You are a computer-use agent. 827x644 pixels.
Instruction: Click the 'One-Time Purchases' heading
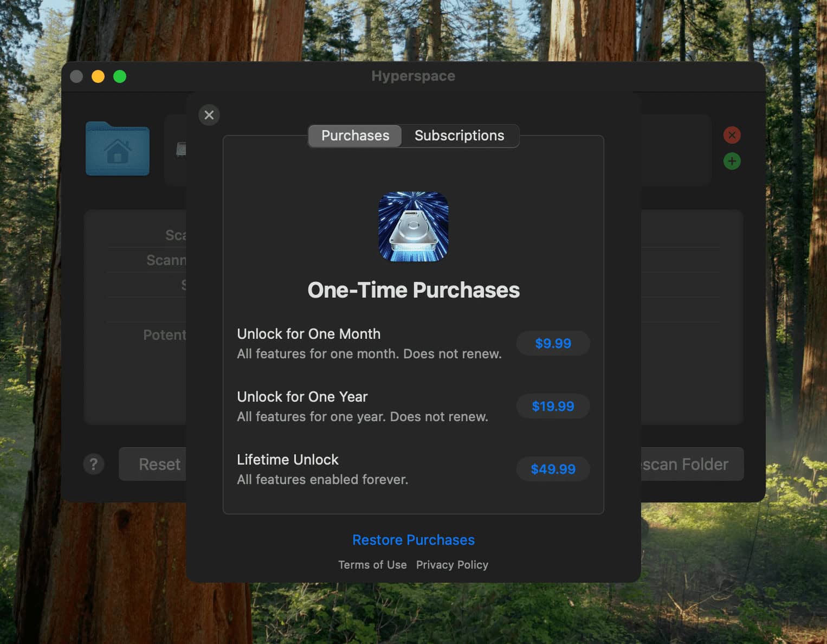(x=413, y=290)
